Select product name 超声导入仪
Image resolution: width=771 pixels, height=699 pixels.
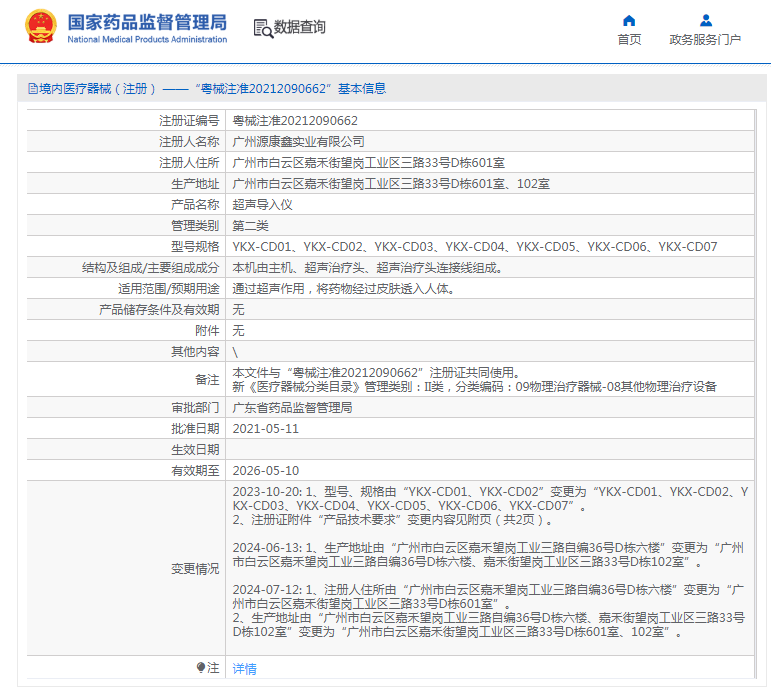click(263, 204)
